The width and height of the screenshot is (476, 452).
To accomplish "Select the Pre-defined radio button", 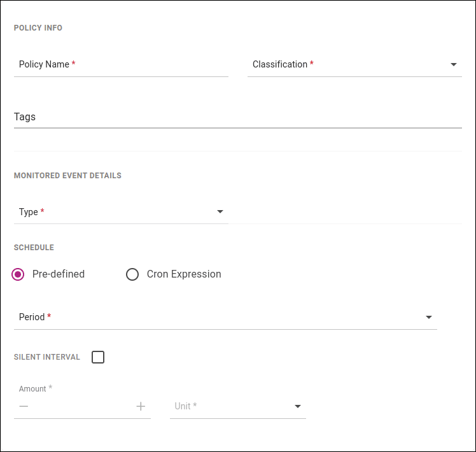I will 18,274.
